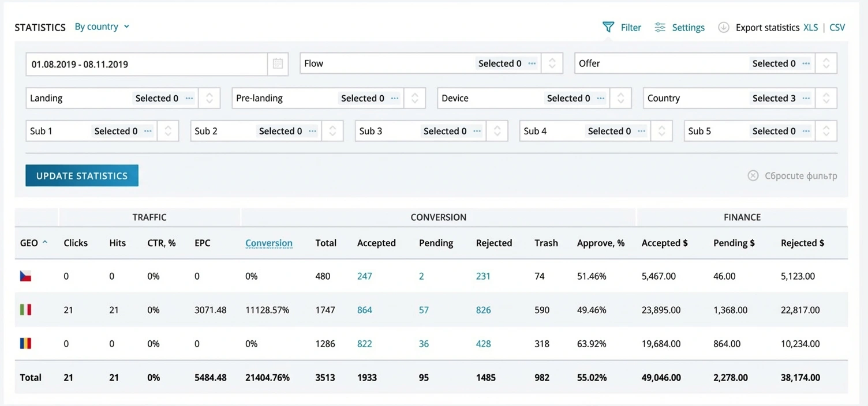The height and width of the screenshot is (406, 868).
Task: Open Settings via the sliders icon
Action: pyautogui.click(x=660, y=27)
